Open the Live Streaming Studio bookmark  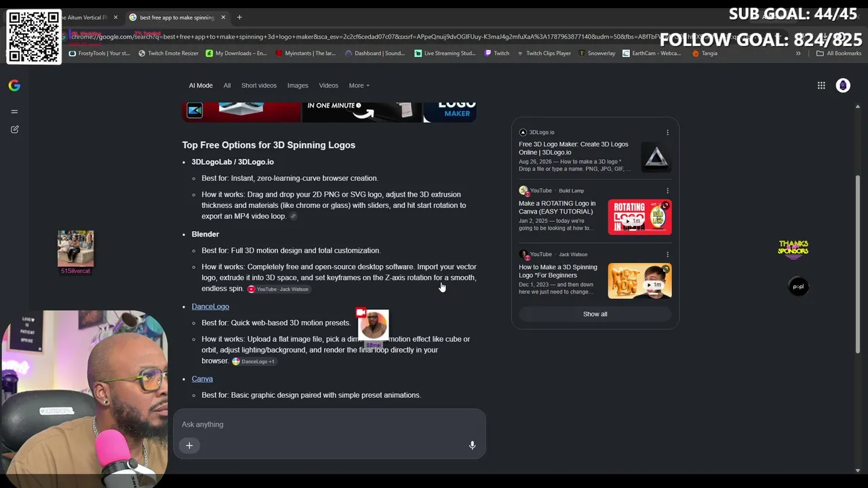point(445,53)
